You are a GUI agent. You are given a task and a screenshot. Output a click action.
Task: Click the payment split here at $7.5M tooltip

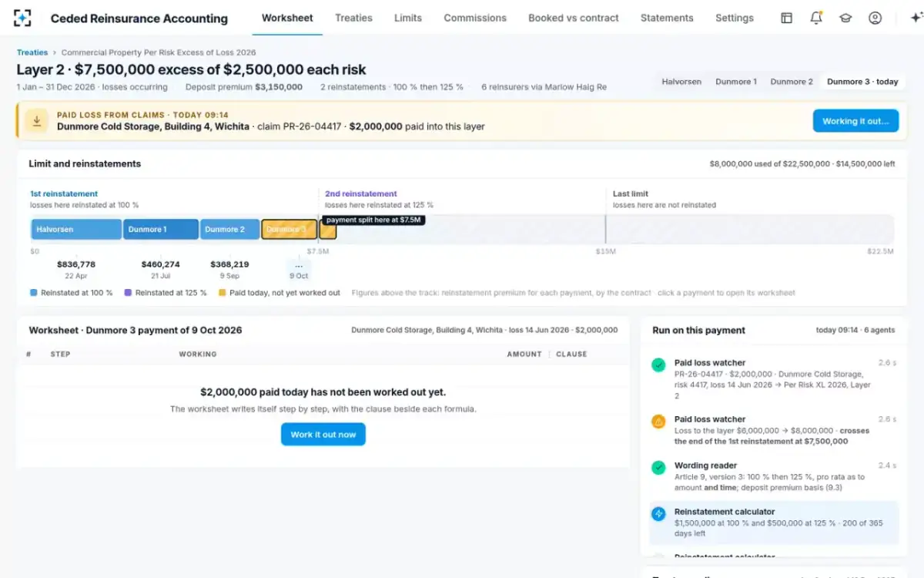click(x=373, y=220)
